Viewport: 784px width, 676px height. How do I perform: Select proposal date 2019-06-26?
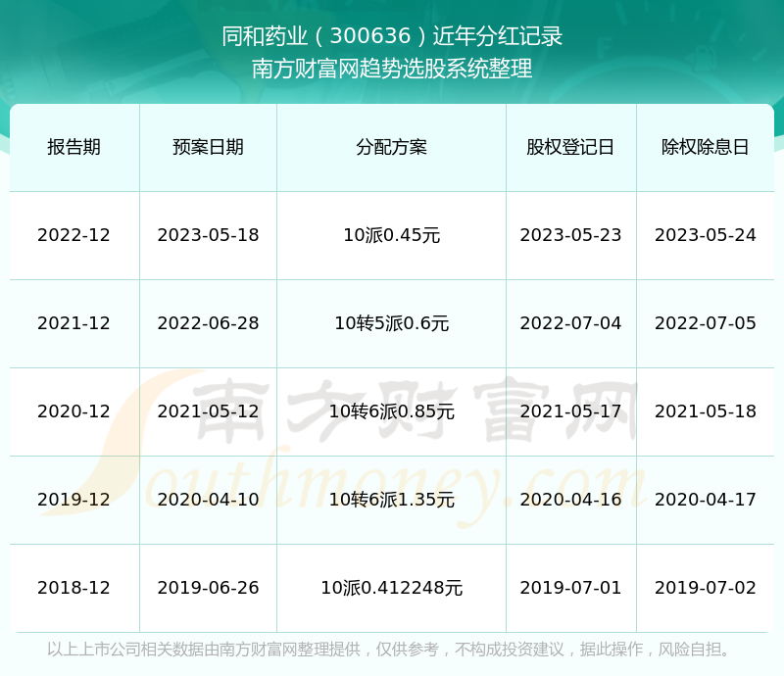pos(208,588)
